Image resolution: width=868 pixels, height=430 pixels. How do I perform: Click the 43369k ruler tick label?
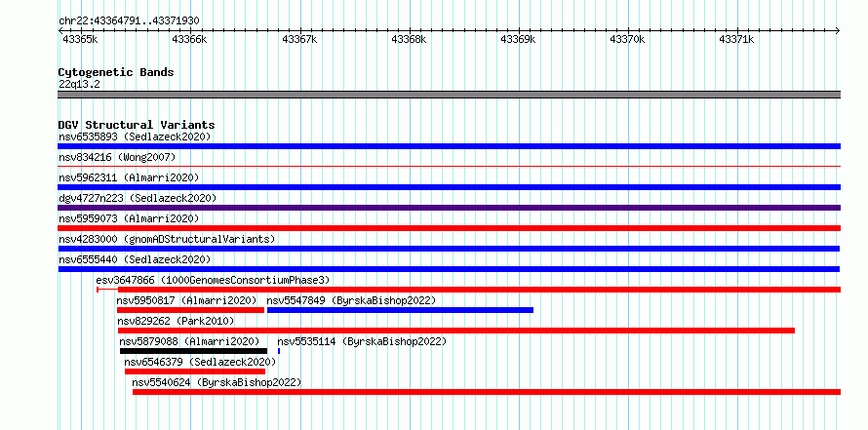point(518,39)
